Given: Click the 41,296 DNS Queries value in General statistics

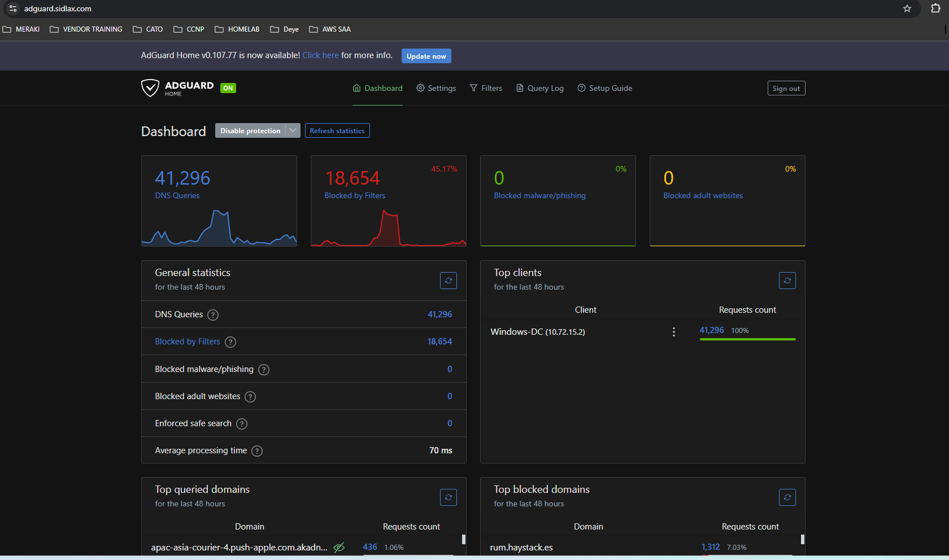Looking at the screenshot, I should tap(439, 314).
